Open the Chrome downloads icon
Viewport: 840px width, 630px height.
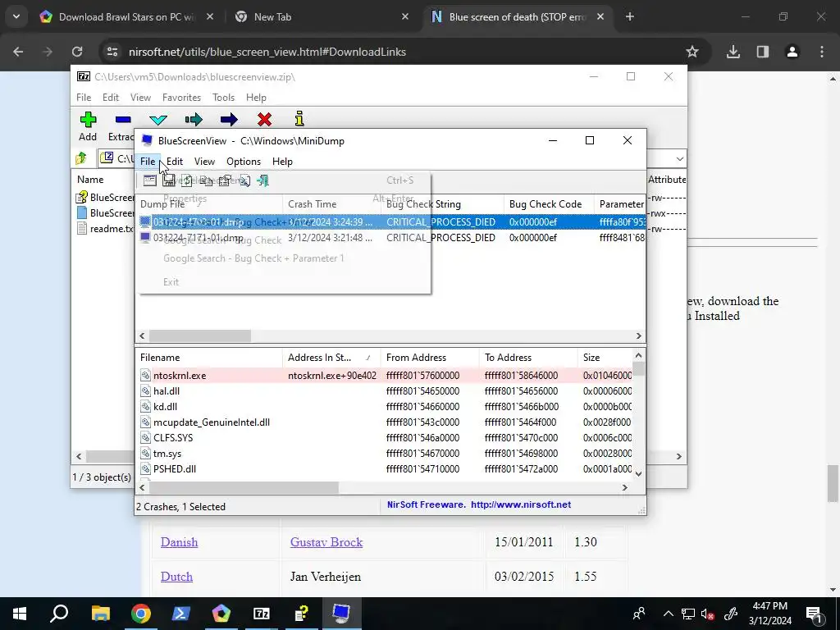[733, 52]
